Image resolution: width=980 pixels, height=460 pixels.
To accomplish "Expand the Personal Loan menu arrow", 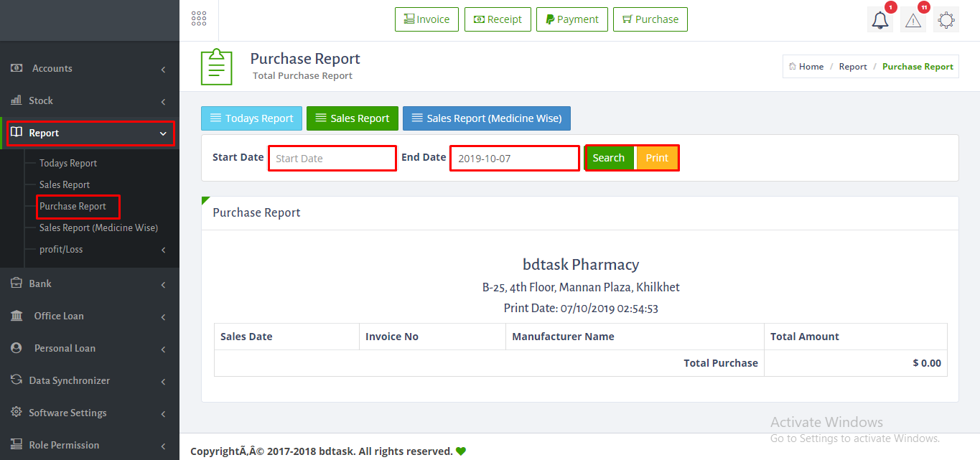I will (163, 349).
